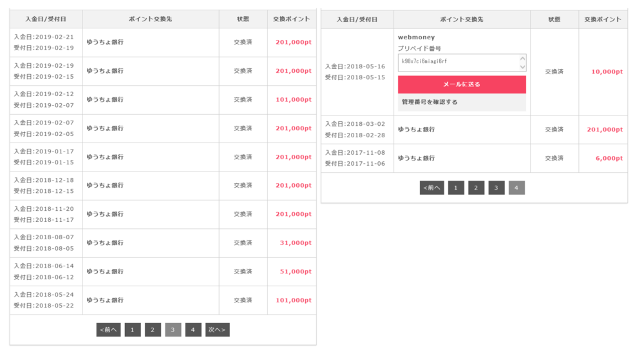Image resolution: width=644 pixels, height=354 pixels.
Task: Go to page 4 in left pagination
Action: (x=193, y=329)
